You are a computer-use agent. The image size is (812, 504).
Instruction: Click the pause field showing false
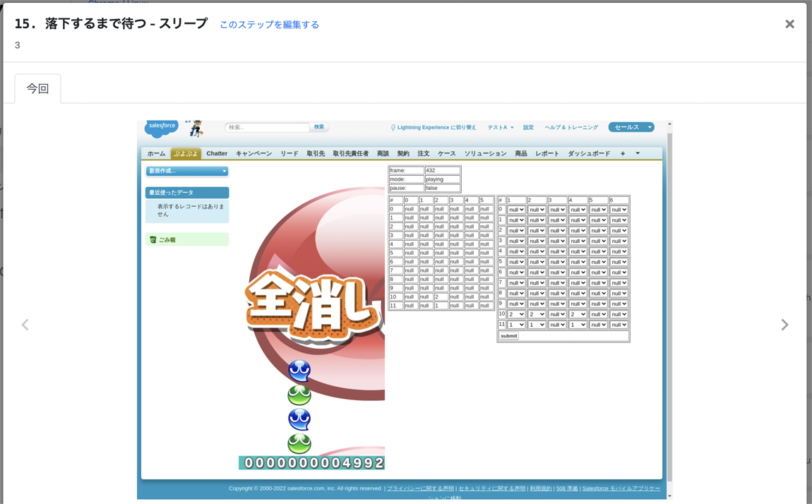[442, 188]
